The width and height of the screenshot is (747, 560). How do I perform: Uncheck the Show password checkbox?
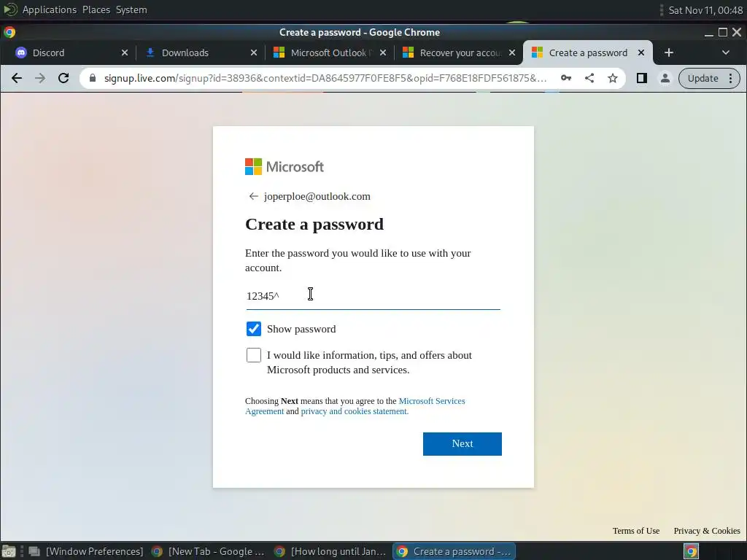(253, 329)
